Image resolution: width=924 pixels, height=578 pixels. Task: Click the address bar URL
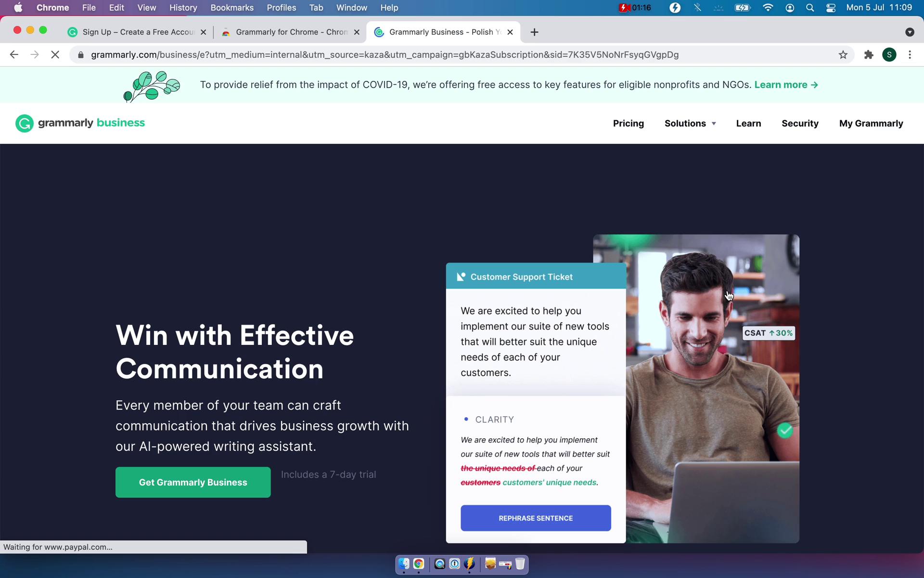click(385, 55)
